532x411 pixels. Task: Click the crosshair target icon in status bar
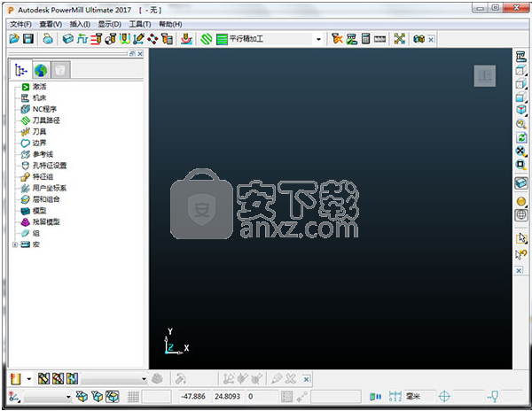[444, 396]
